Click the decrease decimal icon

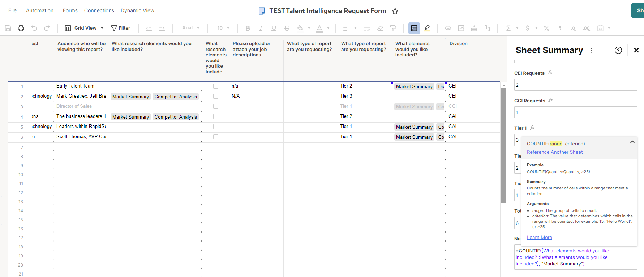tap(573, 28)
